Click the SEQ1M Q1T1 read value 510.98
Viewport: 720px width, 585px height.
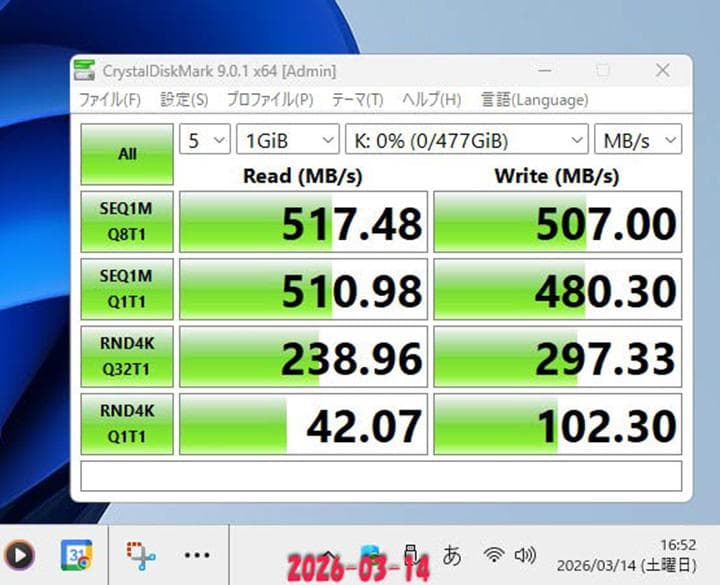[304, 289]
